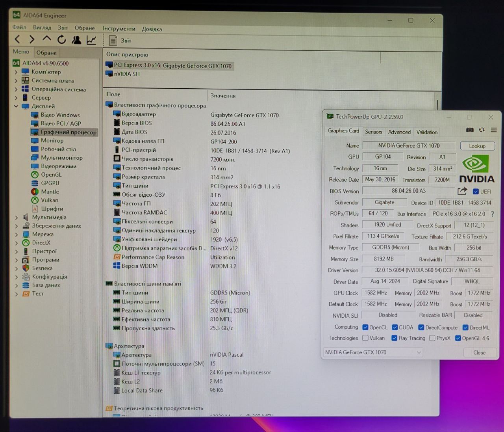The image size is (504, 432).
Task: Open the GPU selector dropdown in GPU-Z
Action: (372, 352)
